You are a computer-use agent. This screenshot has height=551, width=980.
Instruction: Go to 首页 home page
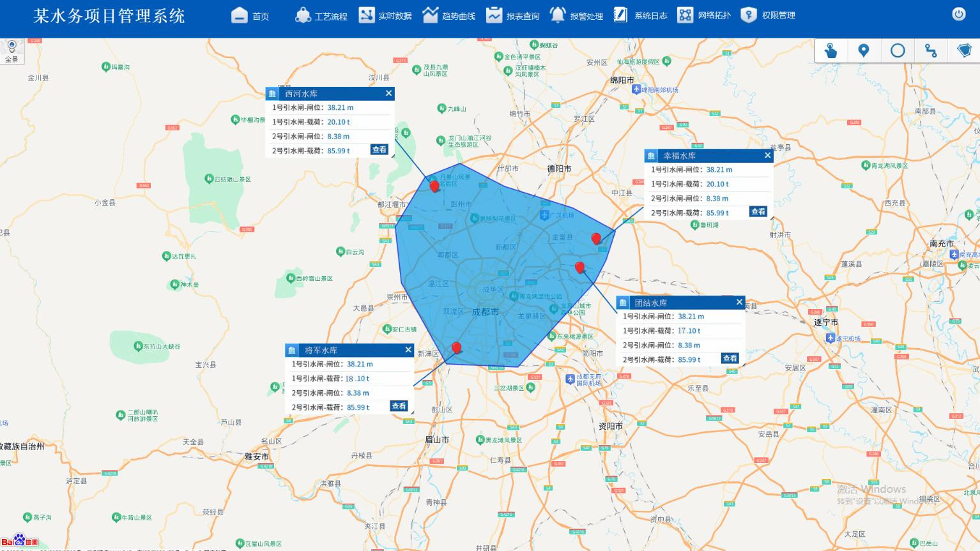[x=250, y=15]
